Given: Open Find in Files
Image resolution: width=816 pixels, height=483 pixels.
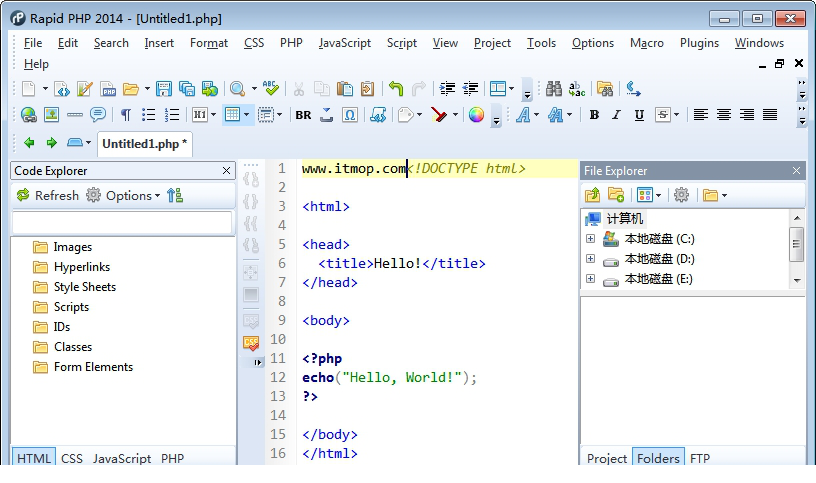Looking at the screenshot, I should pyautogui.click(x=605, y=89).
